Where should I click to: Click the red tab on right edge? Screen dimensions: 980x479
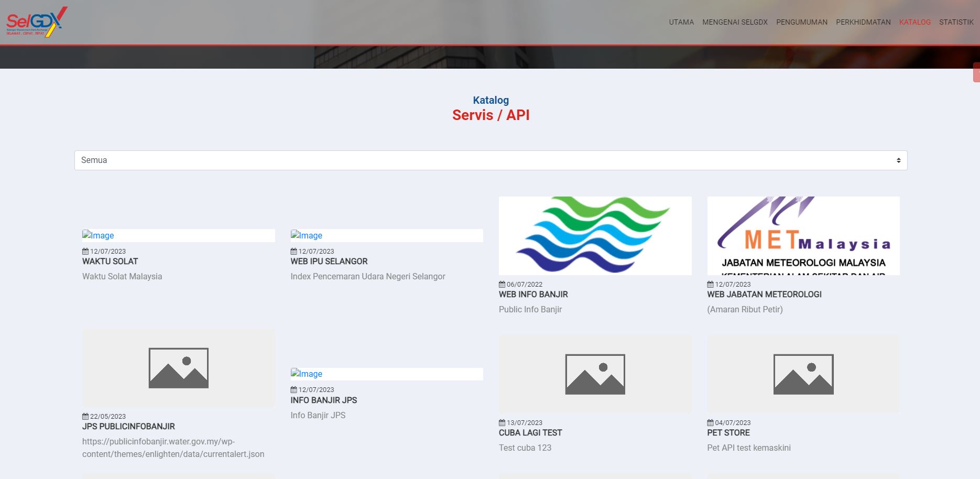tap(976, 72)
